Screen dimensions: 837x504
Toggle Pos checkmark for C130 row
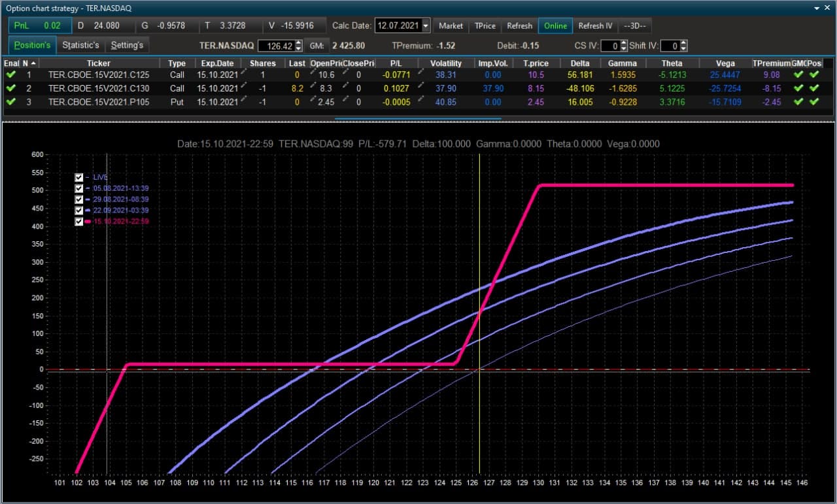pyautogui.click(x=814, y=88)
